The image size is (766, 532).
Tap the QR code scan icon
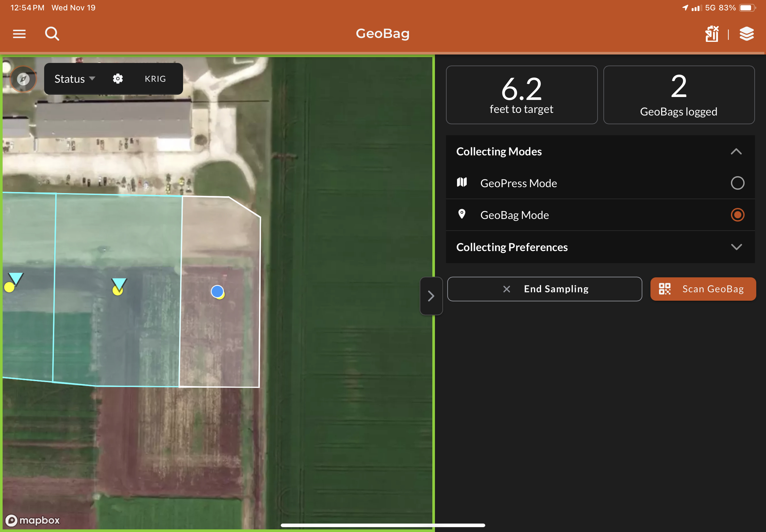click(664, 289)
